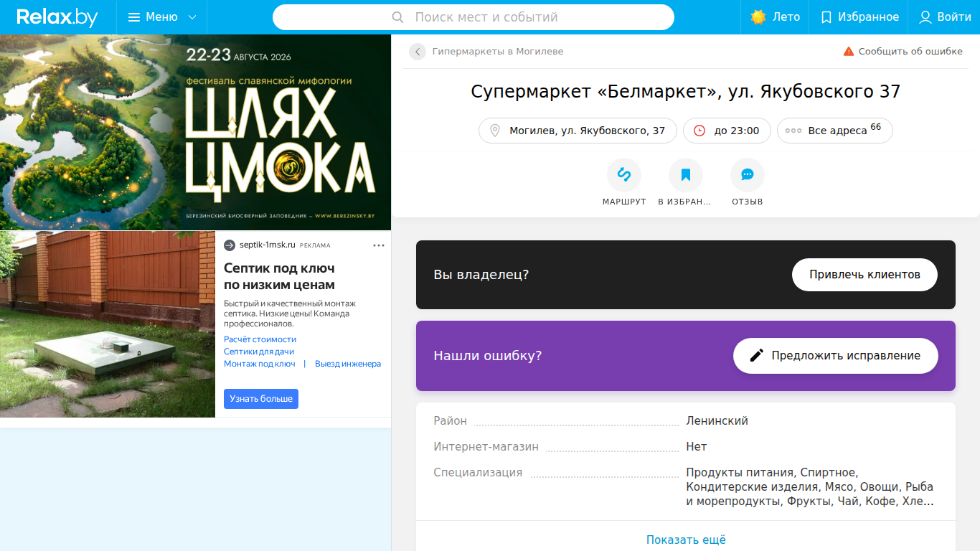Show working hours до 23:00
The width and height of the screenshot is (980, 551).
tap(727, 131)
